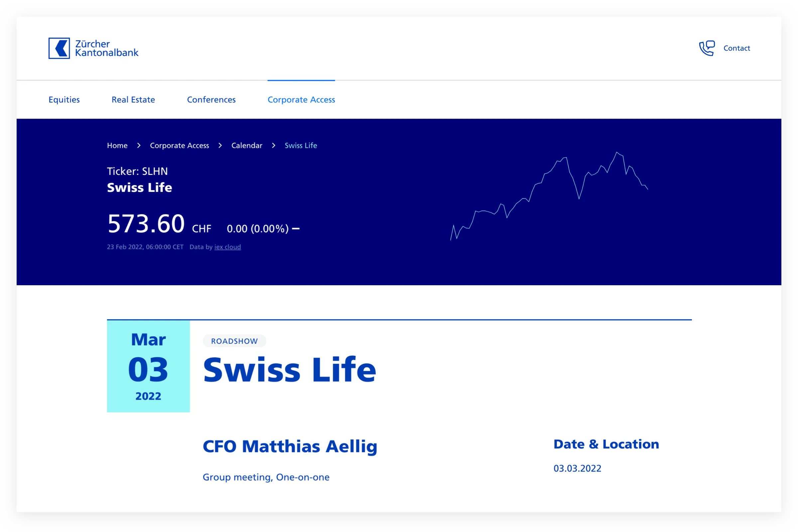Open the Calendar breadcrumb link
Screen dimensions: 798x532
[247, 146]
